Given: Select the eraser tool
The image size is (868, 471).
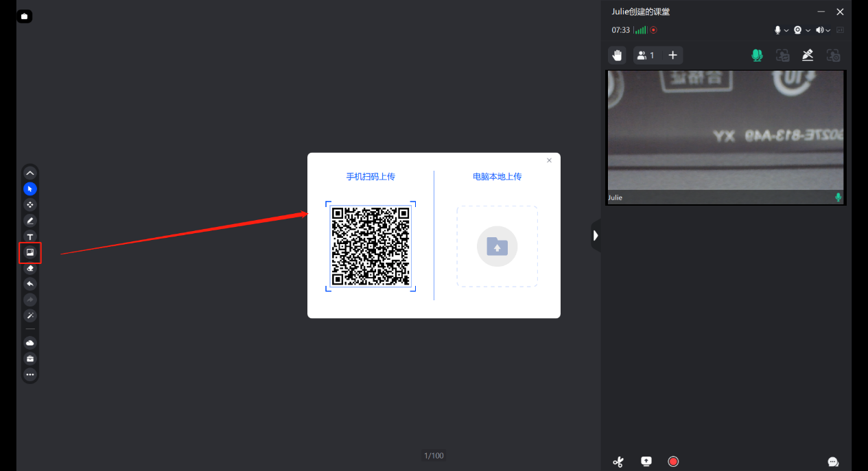Looking at the screenshot, I should tap(30, 268).
